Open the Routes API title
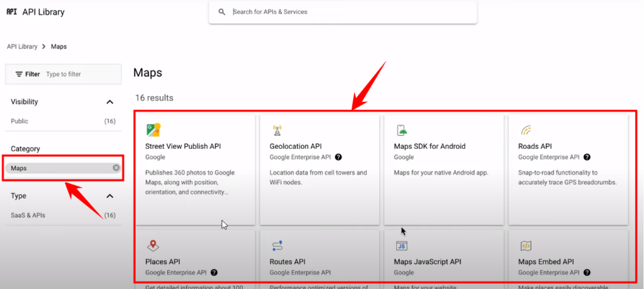 [287, 261]
